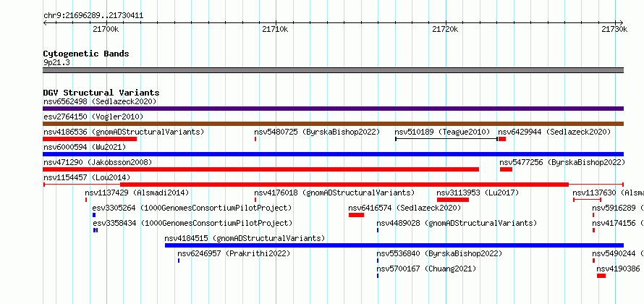This screenshot has height=304, width=644.
Task: Click the nsv510189 (Teague2010) label
Action: [442, 132]
